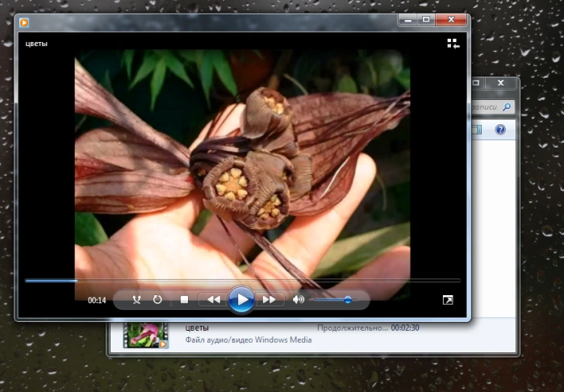Viewport: 564px width, 392px height.
Task: Play the цветы video
Action: pyautogui.click(x=241, y=299)
